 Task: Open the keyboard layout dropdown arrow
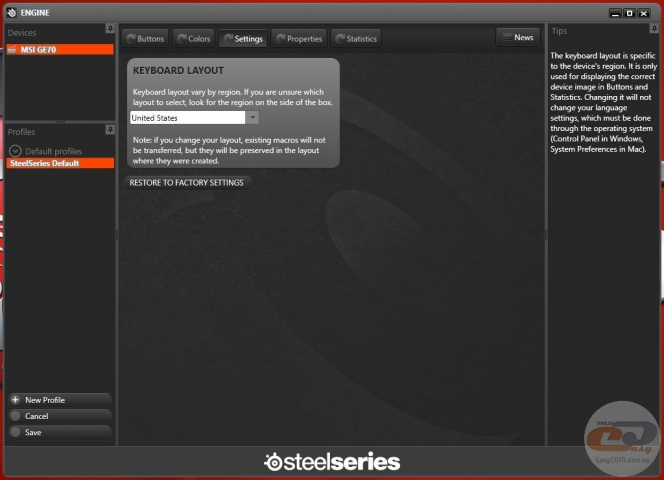pos(252,117)
